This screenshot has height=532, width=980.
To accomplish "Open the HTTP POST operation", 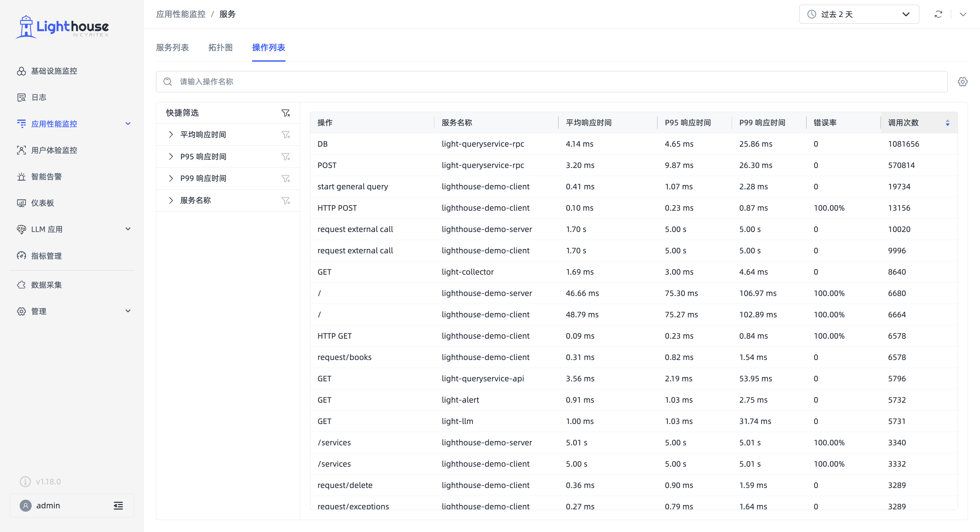I will pyautogui.click(x=337, y=208).
